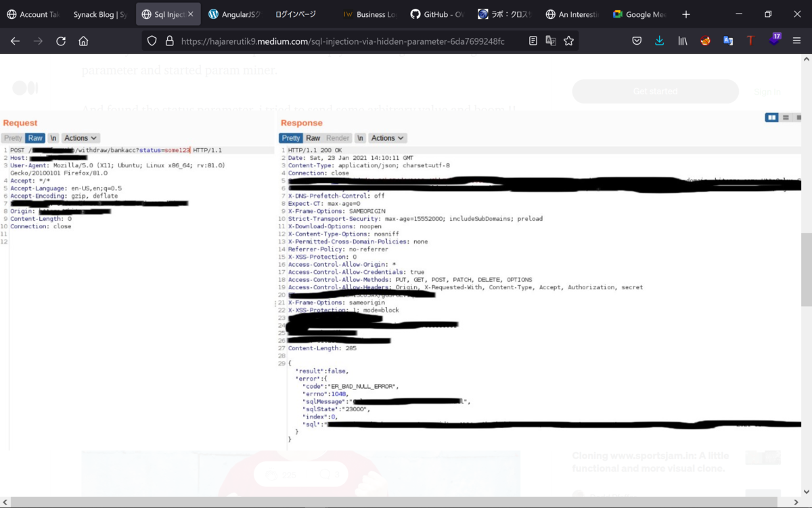Image resolution: width=812 pixels, height=508 pixels.
Task: Open the translate extension in the toolbar
Action: (x=728, y=41)
